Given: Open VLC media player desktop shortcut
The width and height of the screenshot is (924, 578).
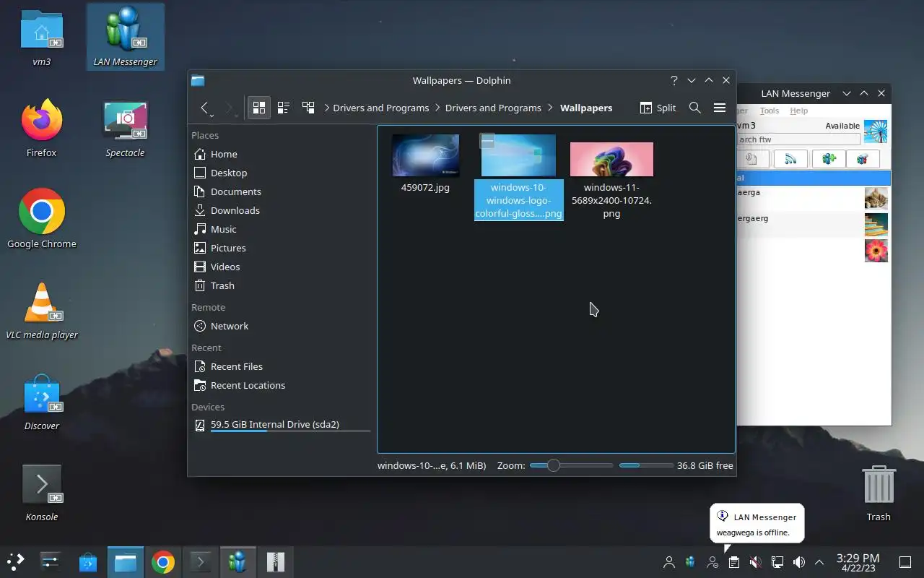Looking at the screenshot, I should (42, 311).
